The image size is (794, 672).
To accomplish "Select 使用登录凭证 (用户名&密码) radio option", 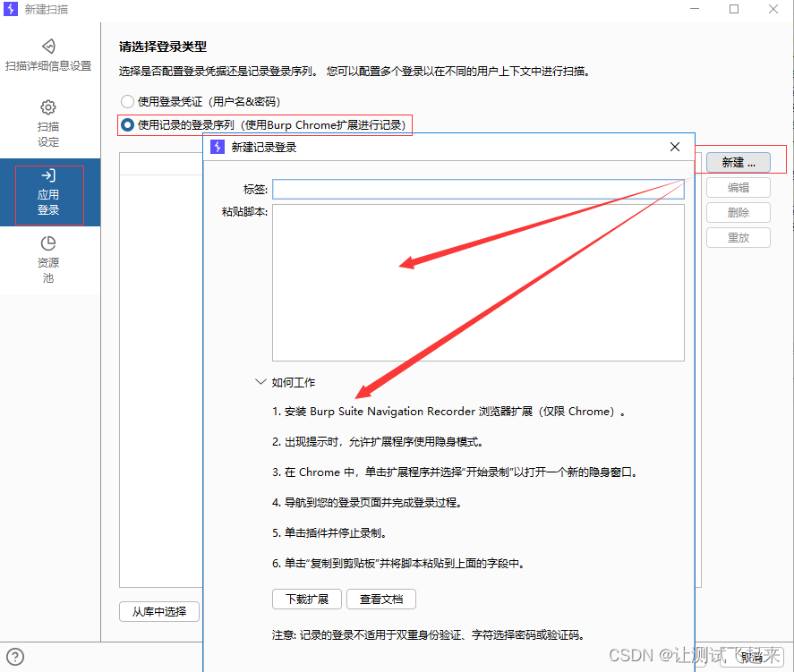I will coord(128,102).
